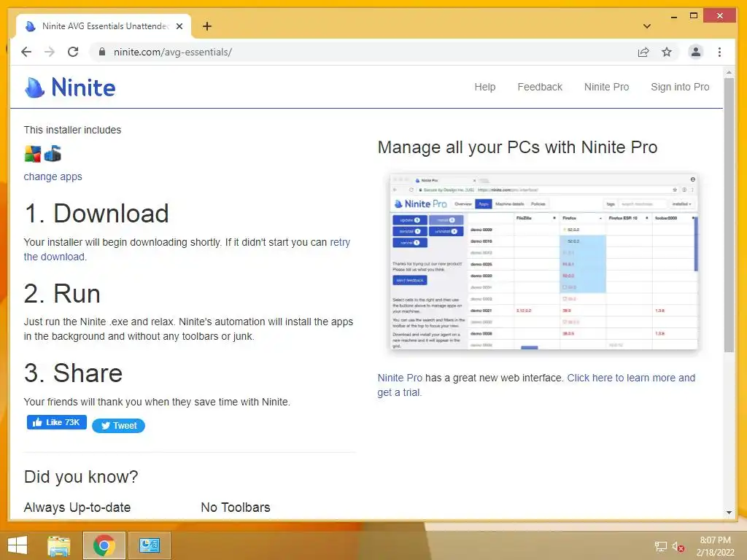Open Chrome's three-dot menu

pyautogui.click(x=719, y=52)
